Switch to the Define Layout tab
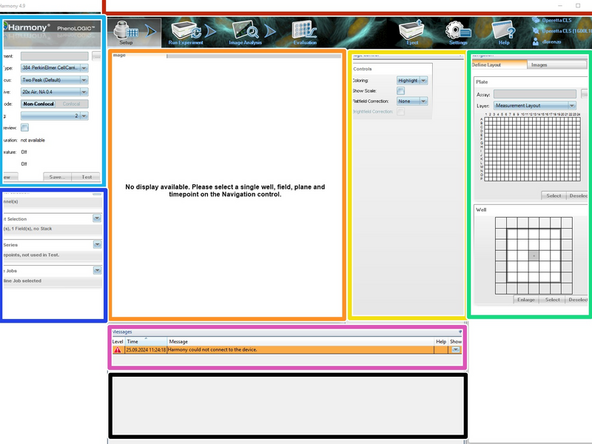This screenshot has height=444, width=592. [499, 65]
